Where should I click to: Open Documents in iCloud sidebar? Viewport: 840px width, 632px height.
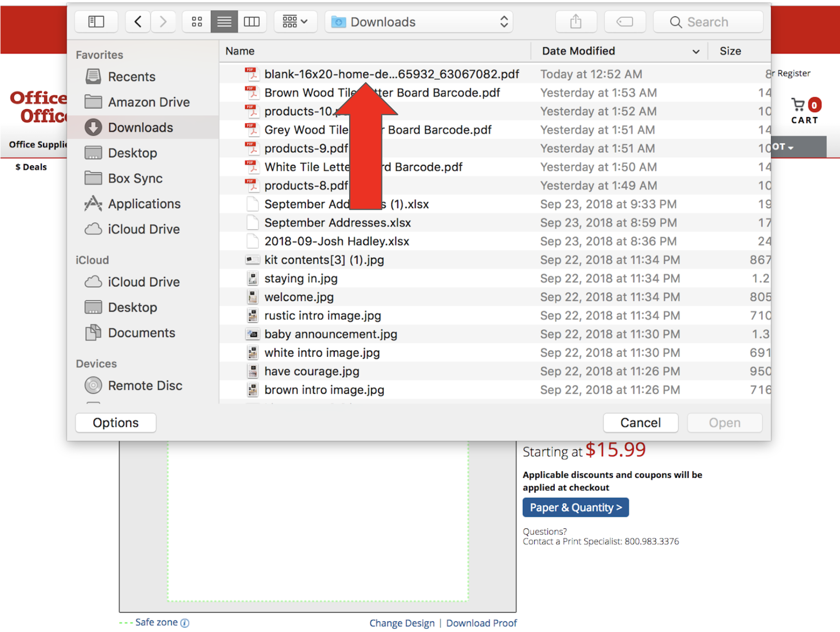click(141, 333)
